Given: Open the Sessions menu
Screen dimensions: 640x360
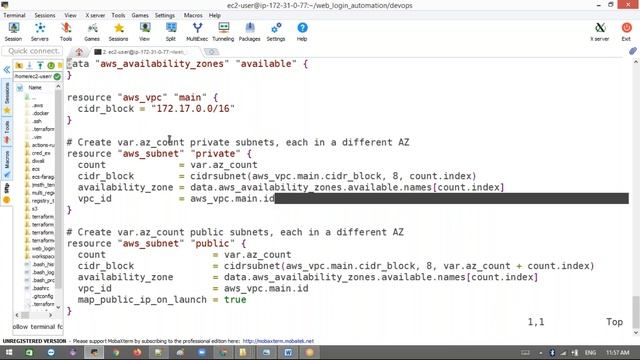Looking at the screenshot, I should click(x=45, y=15).
